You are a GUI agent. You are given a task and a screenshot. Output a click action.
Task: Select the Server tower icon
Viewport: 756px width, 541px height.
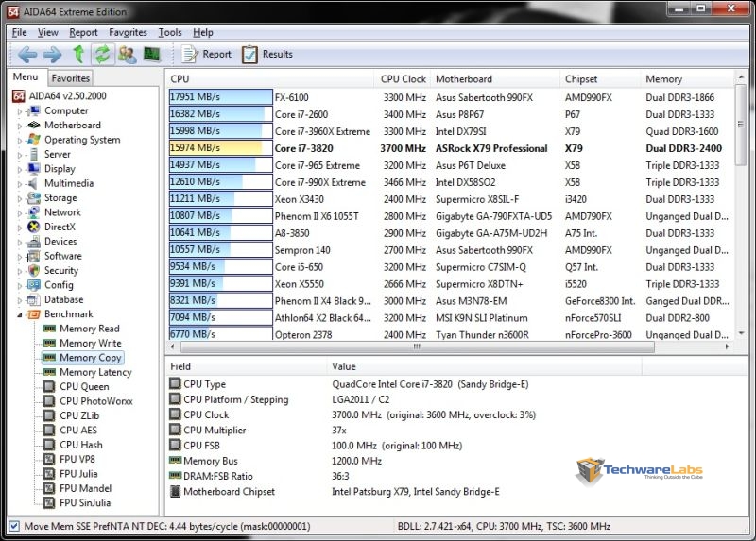pos(34,154)
